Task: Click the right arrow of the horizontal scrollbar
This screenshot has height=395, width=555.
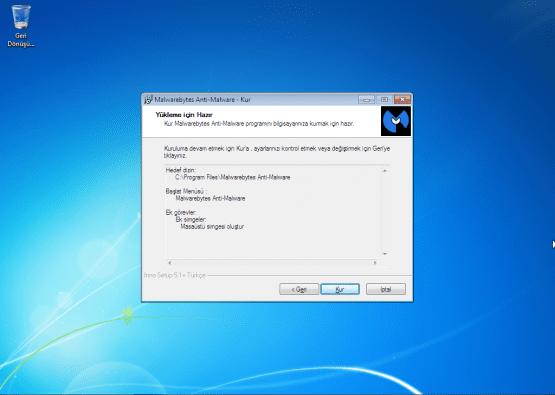Action: click(375, 263)
